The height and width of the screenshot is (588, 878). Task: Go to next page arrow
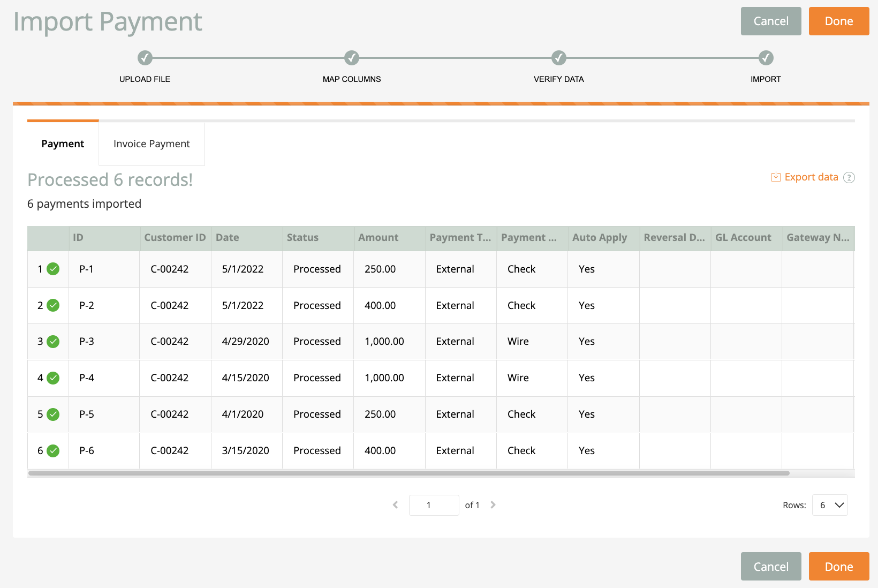tap(493, 505)
